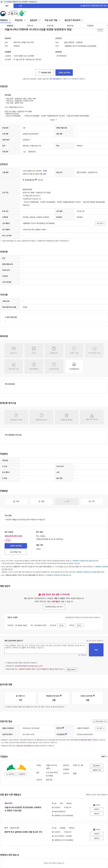The image size is (108, 868).
Task: Click the top 고용24 입사지원 button
Action: pos(64,72)
